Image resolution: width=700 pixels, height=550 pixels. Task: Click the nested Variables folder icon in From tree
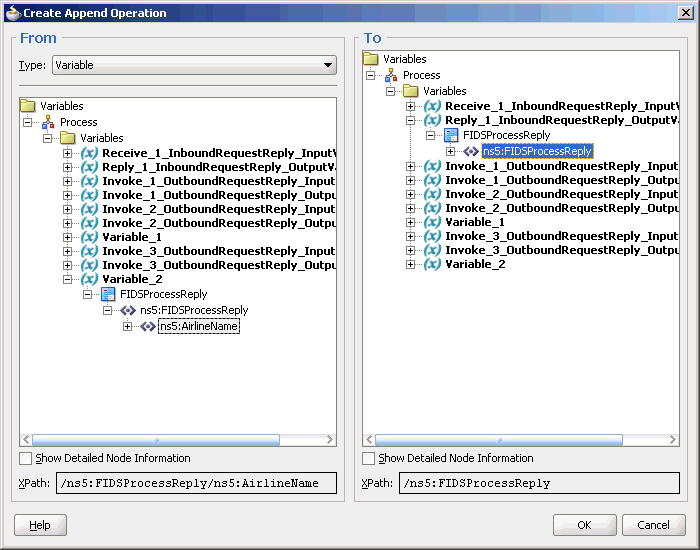68,138
